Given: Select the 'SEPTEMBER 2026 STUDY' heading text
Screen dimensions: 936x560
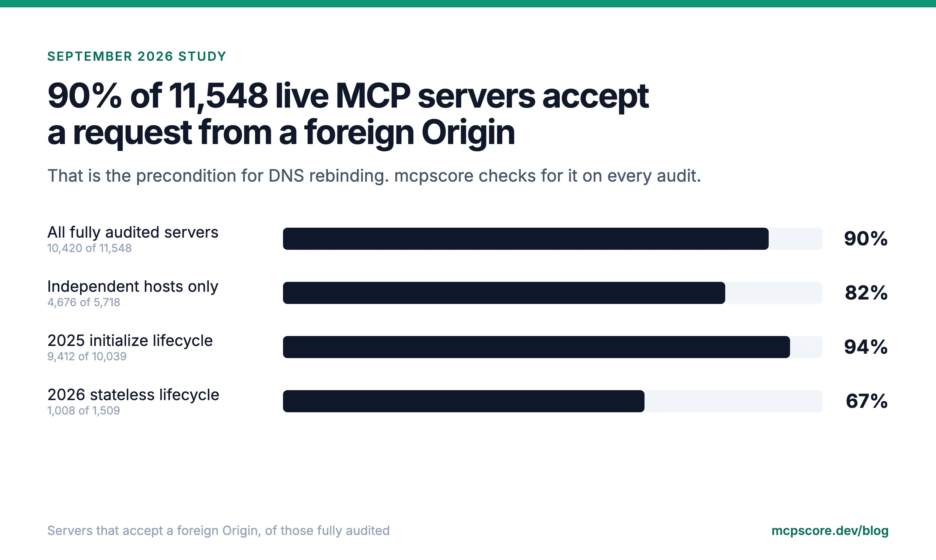Looking at the screenshot, I should [x=137, y=56].
